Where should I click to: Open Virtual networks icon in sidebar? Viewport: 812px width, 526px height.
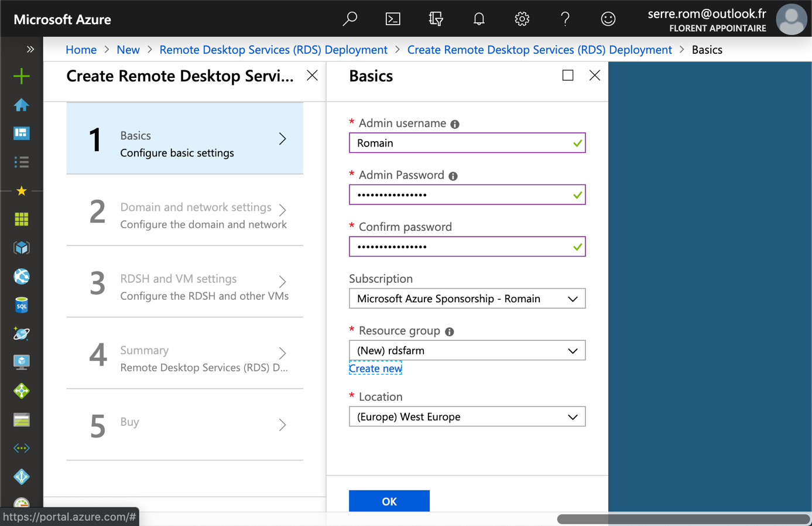click(22, 448)
